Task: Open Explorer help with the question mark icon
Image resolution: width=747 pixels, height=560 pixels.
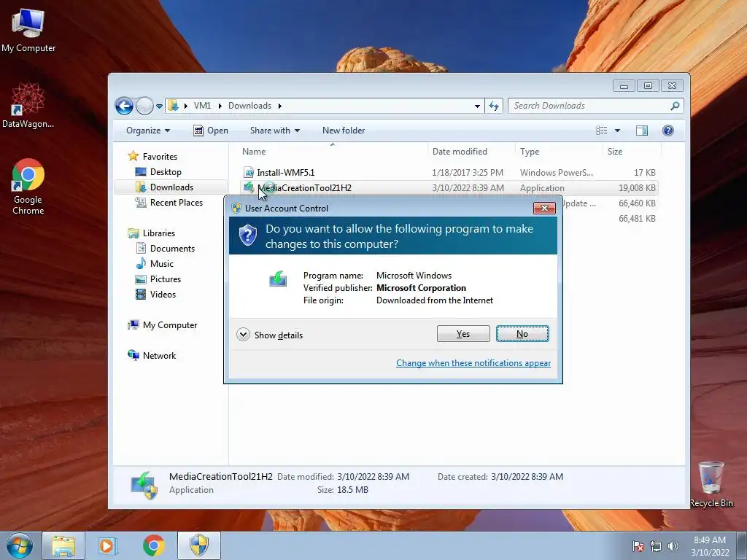Action: (x=668, y=131)
